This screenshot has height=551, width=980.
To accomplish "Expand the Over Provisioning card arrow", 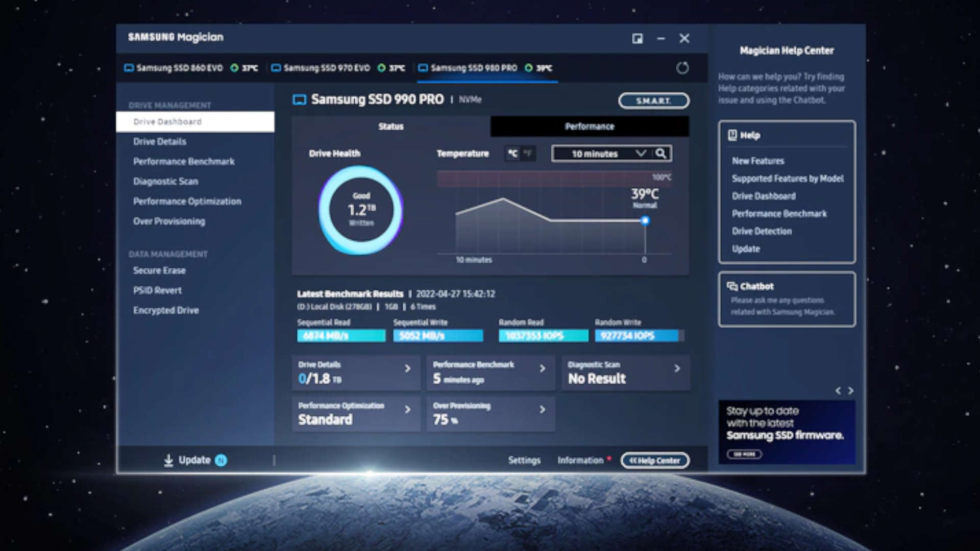I will pyautogui.click(x=542, y=409).
